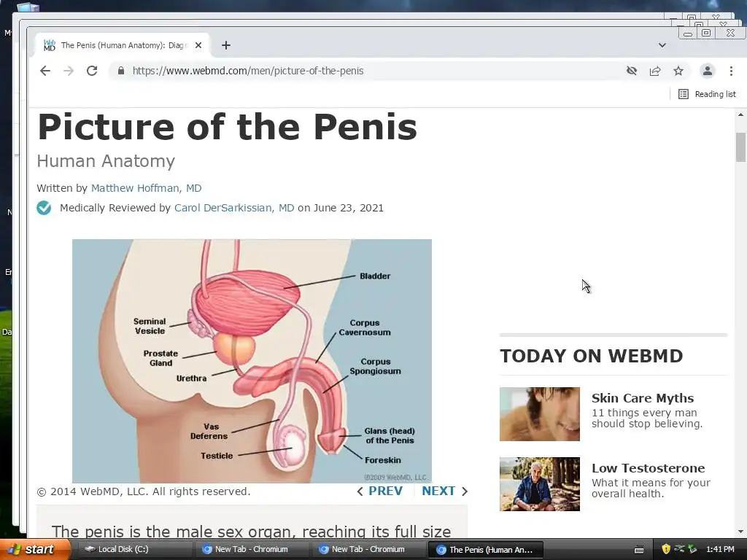Go back to the previous page
Viewport: 747px width, 560px height.
point(44,71)
